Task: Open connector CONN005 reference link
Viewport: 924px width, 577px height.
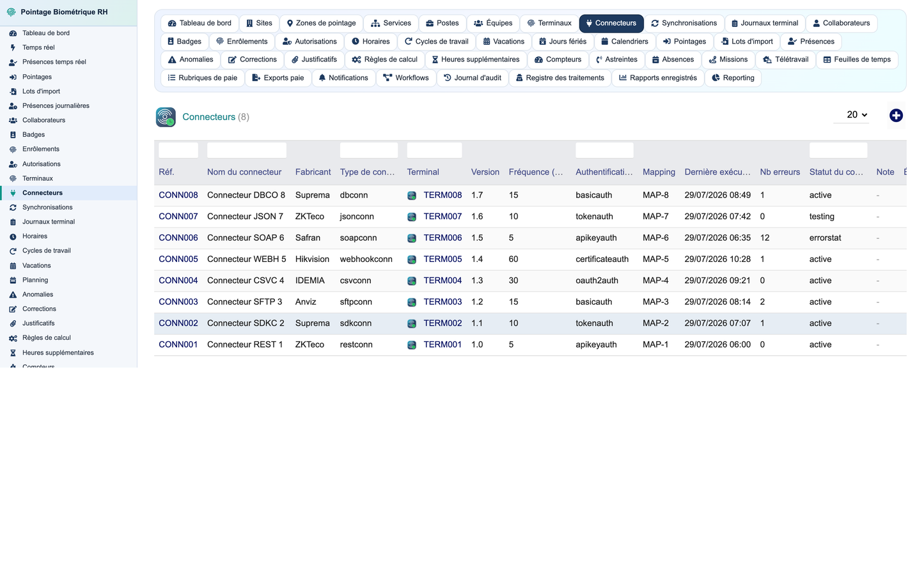Action: [178, 259]
